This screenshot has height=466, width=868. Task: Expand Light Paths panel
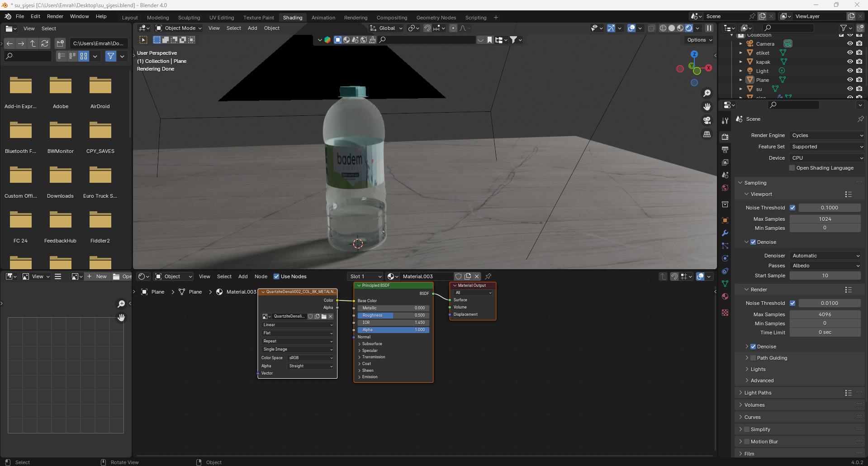click(758, 393)
